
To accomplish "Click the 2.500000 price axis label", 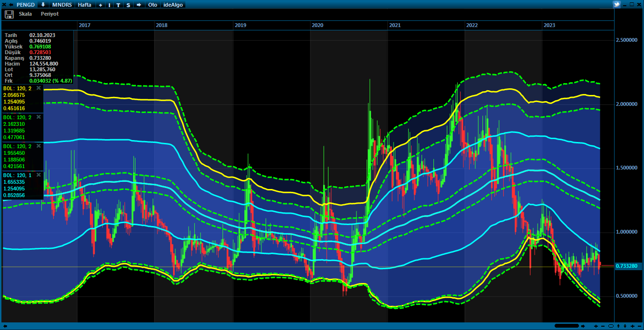I will click(x=626, y=40).
